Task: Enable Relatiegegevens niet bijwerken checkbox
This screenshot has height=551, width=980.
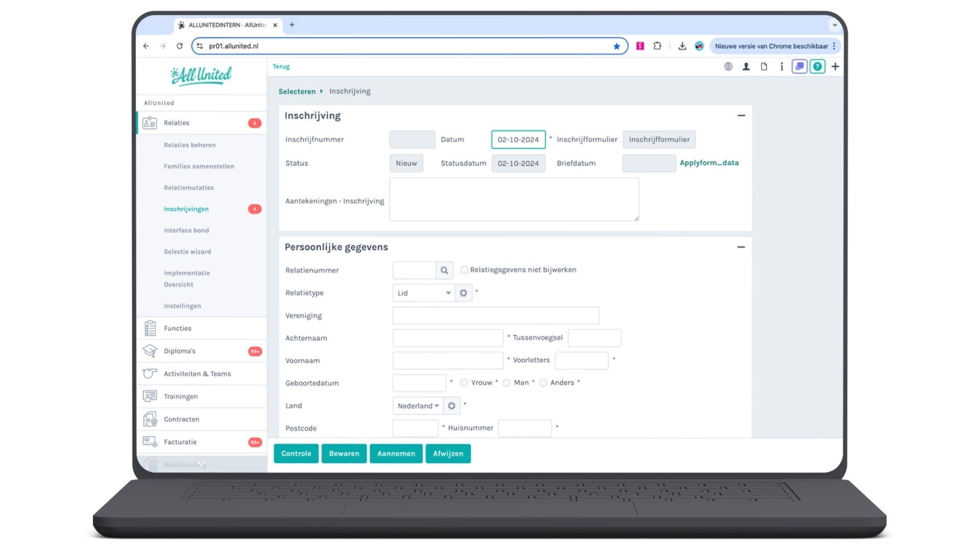Action: coord(464,270)
